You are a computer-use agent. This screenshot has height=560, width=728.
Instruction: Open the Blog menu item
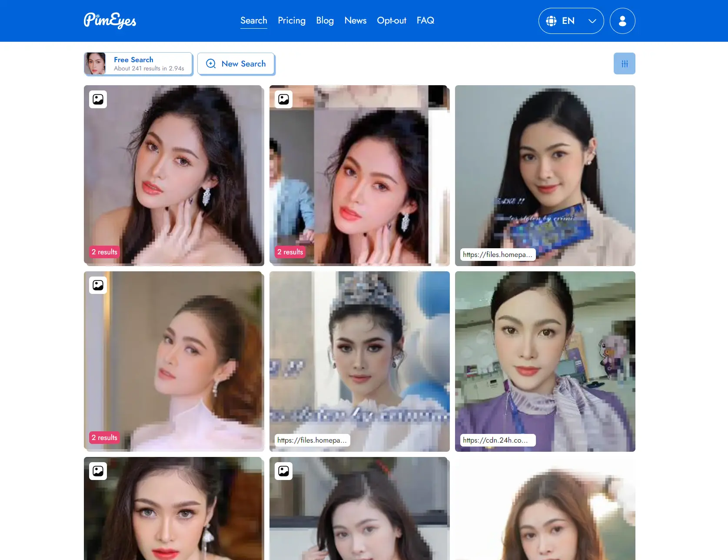[x=325, y=20]
